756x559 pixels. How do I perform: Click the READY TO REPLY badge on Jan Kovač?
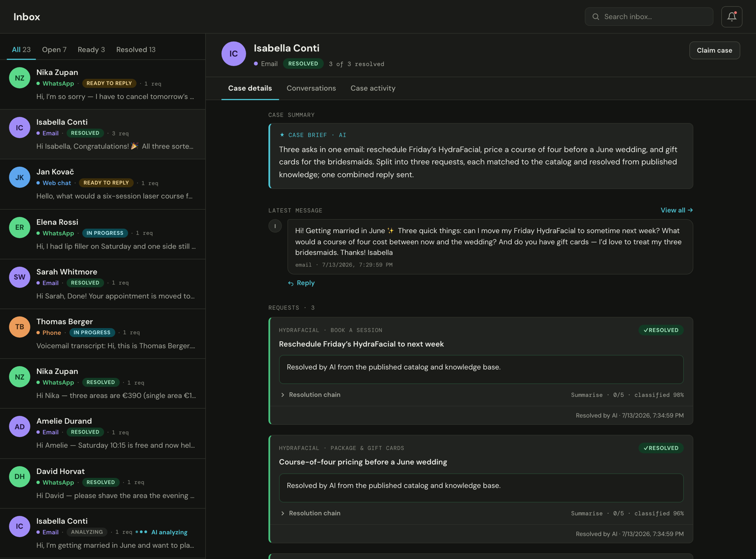tap(106, 182)
